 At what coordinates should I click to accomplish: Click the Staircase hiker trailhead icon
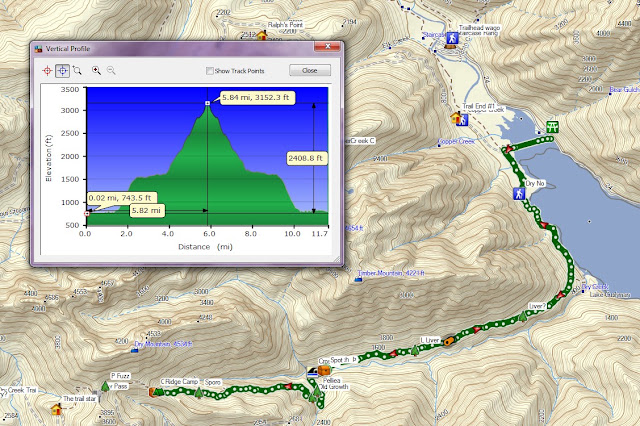point(452,39)
